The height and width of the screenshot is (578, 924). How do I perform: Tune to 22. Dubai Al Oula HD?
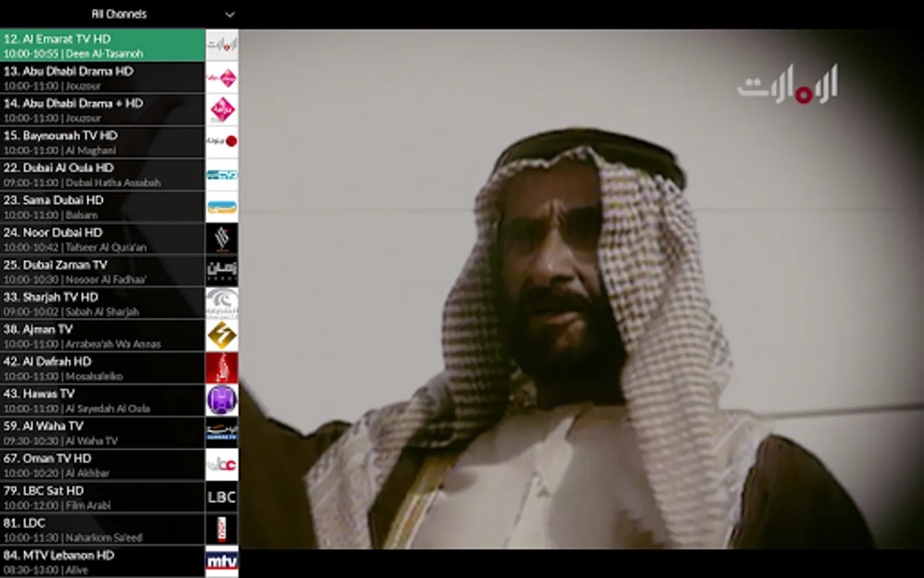tap(103, 174)
